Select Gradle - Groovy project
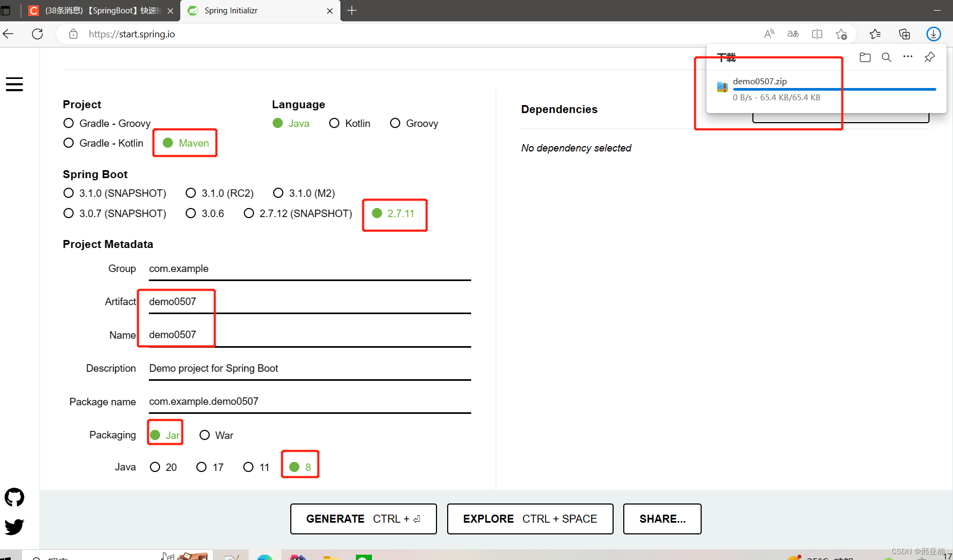The width and height of the screenshot is (953, 560). (107, 123)
